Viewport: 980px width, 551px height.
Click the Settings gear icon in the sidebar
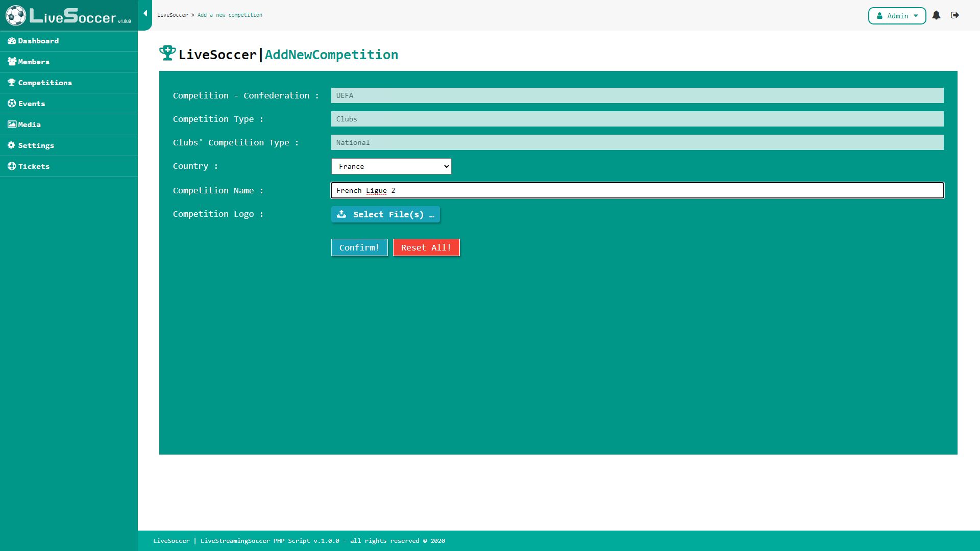coord(12,145)
